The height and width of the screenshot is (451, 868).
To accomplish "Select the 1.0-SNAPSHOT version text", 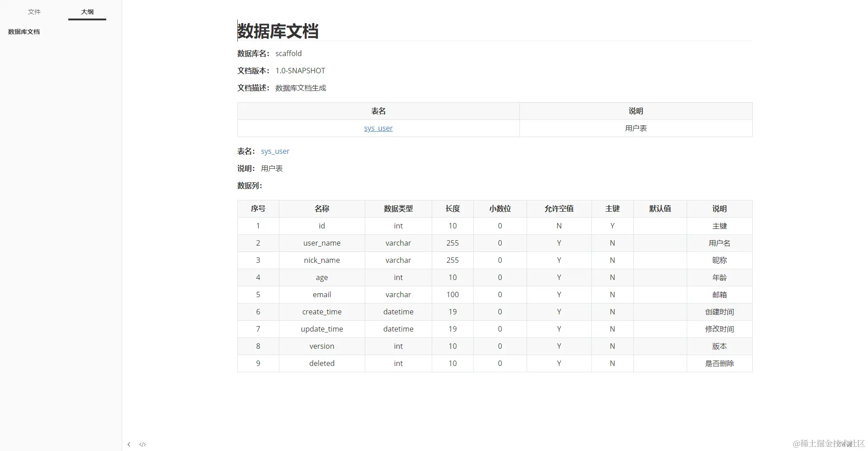I will pos(300,71).
